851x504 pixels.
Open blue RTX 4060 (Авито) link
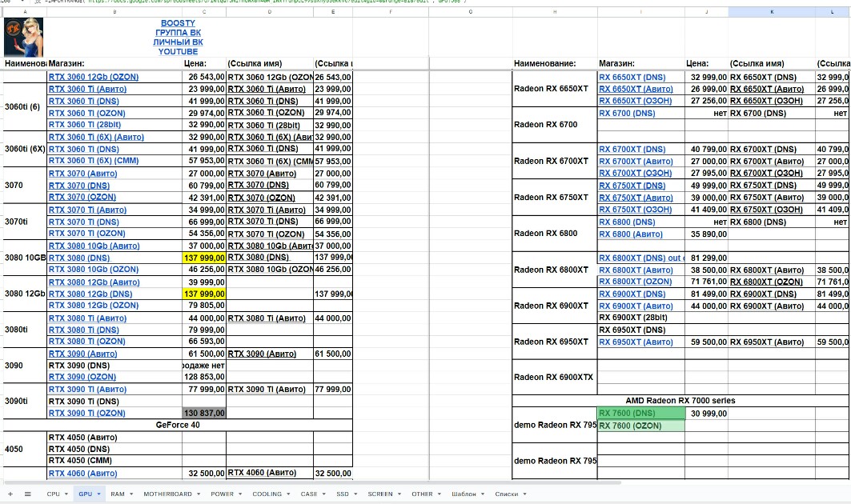coord(82,473)
